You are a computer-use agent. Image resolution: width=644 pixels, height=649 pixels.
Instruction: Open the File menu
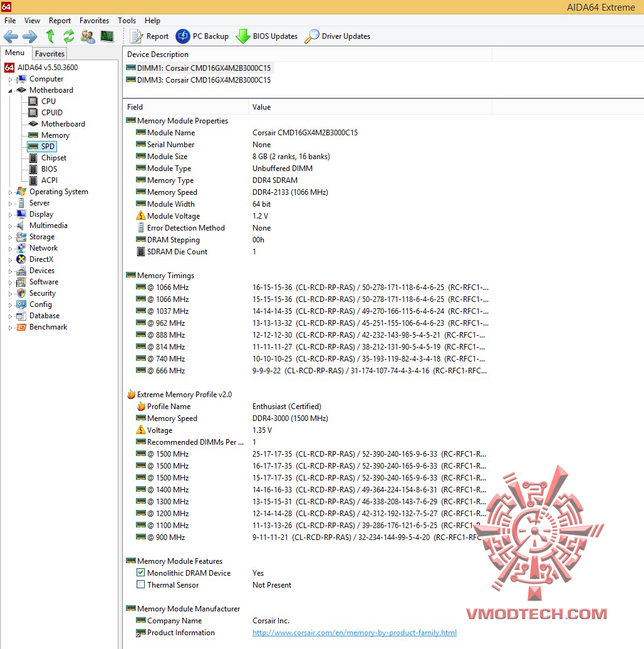[x=10, y=21]
